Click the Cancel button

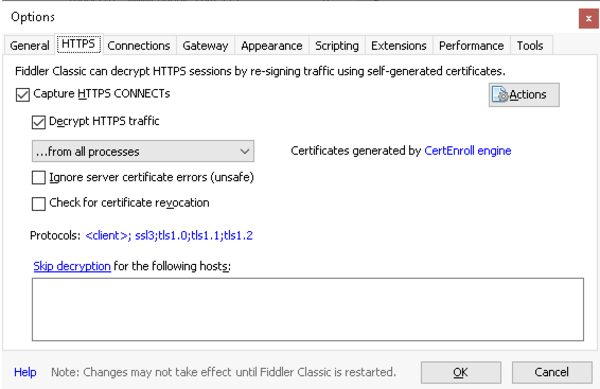[552, 372]
